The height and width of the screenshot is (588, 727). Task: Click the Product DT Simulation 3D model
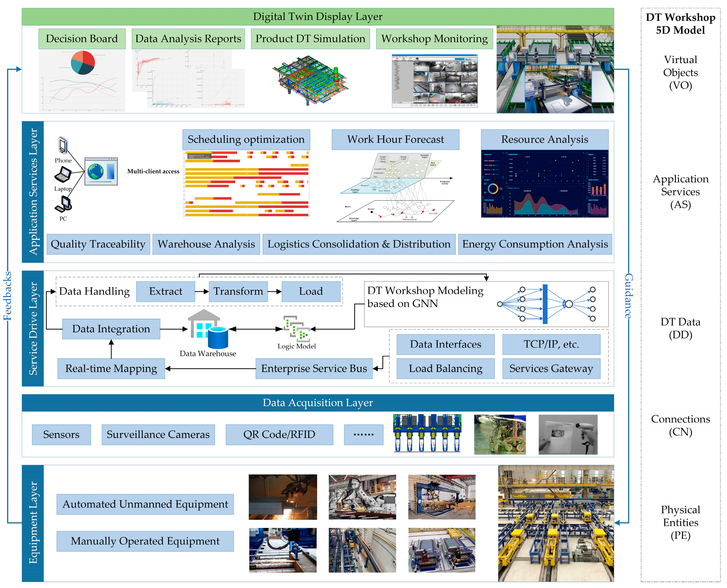[x=310, y=80]
